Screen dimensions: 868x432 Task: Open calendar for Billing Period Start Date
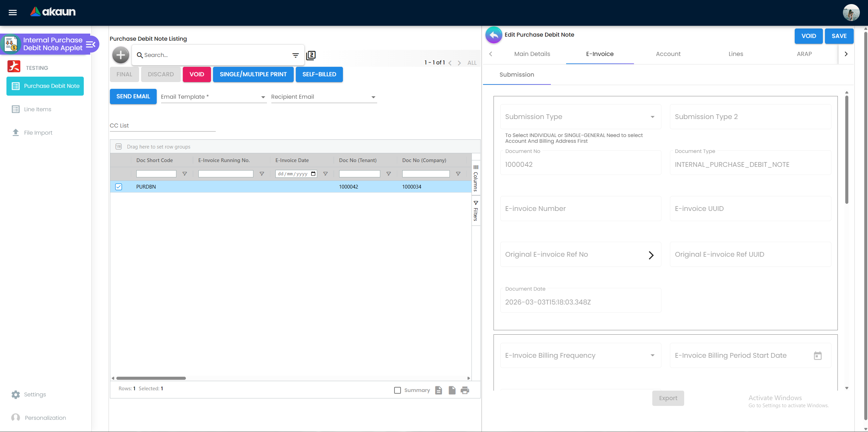click(x=817, y=356)
